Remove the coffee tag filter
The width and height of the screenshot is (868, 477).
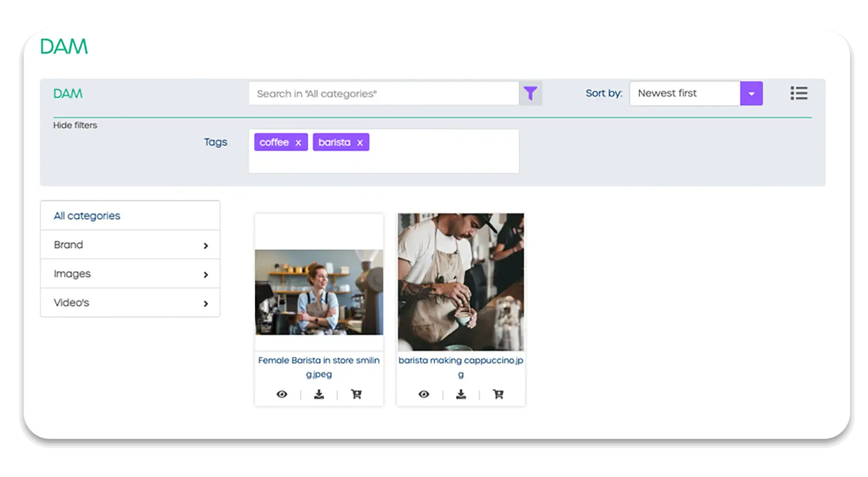pyautogui.click(x=299, y=143)
